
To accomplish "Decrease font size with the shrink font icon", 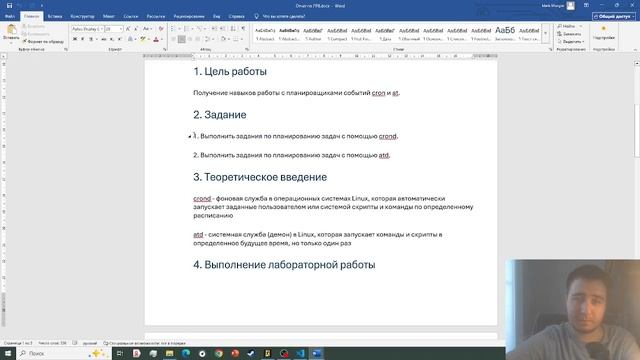I will click(x=136, y=29).
